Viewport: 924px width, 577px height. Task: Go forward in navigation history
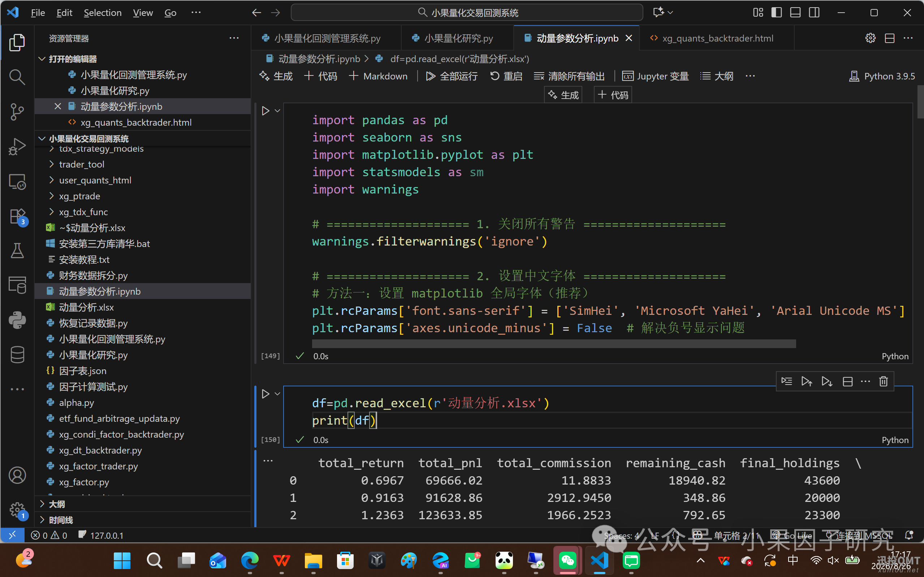[275, 13]
